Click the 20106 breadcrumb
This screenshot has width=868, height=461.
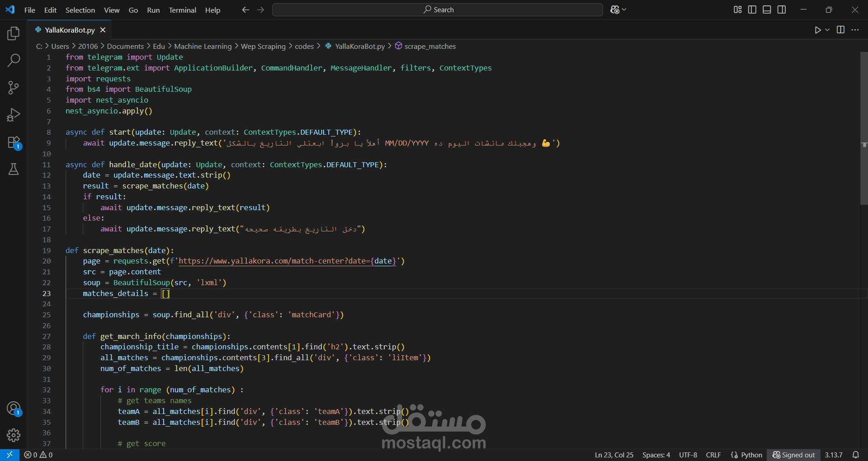(x=88, y=46)
